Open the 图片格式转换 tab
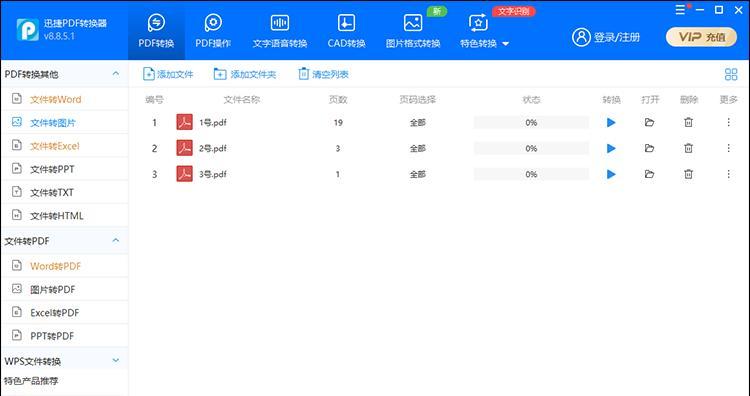Image resolution: width=750 pixels, height=396 pixels. pos(413,31)
